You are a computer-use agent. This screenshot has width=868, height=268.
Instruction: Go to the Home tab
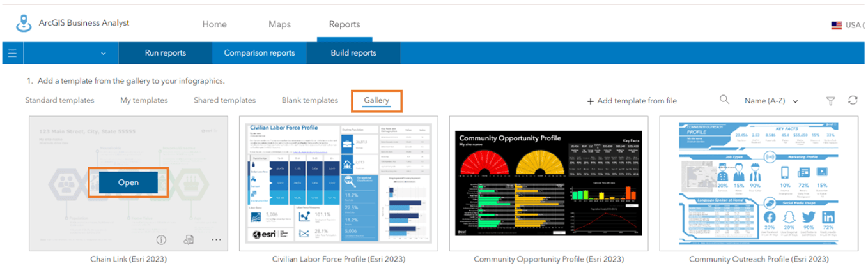(214, 24)
